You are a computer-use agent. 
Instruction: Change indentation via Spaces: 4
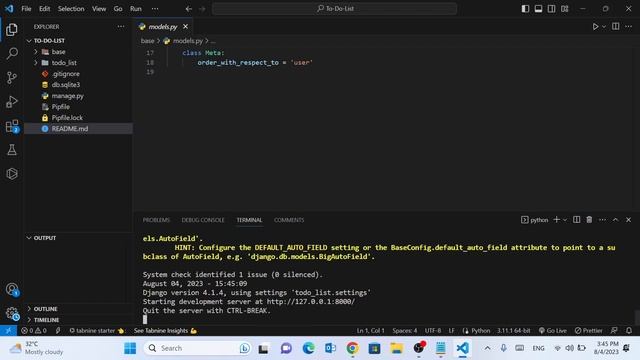(404, 331)
